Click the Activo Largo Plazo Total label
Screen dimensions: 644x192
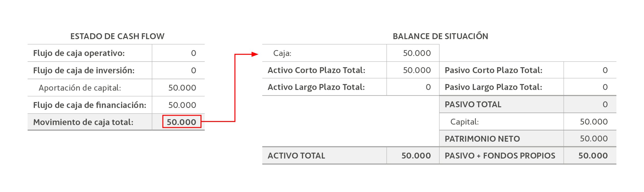(x=316, y=87)
